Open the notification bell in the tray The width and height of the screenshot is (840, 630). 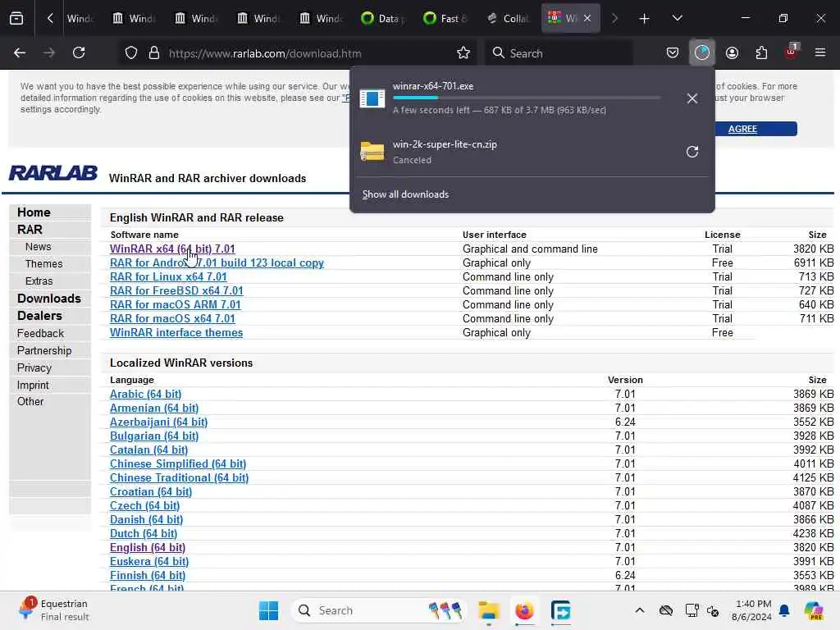(x=784, y=610)
